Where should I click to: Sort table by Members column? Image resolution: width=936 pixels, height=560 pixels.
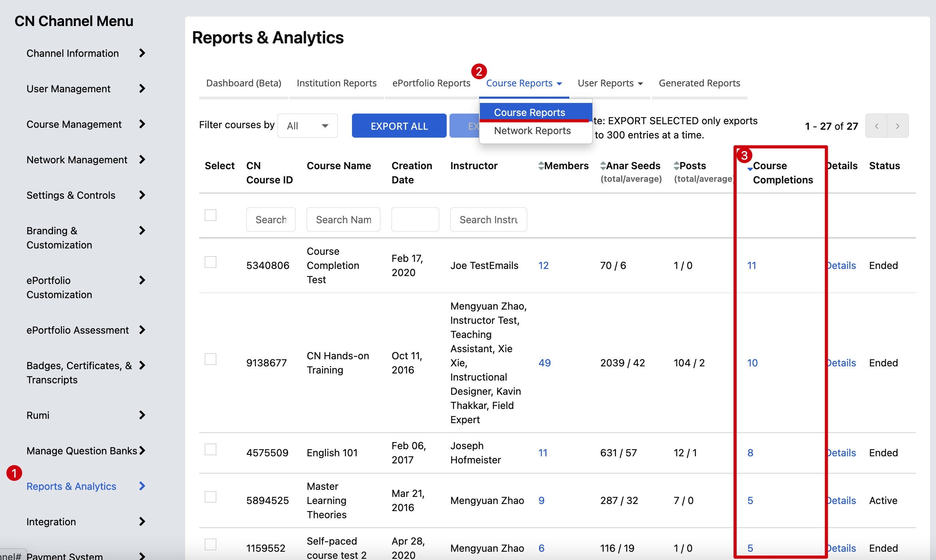pyautogui.click(x=541, y=166)
